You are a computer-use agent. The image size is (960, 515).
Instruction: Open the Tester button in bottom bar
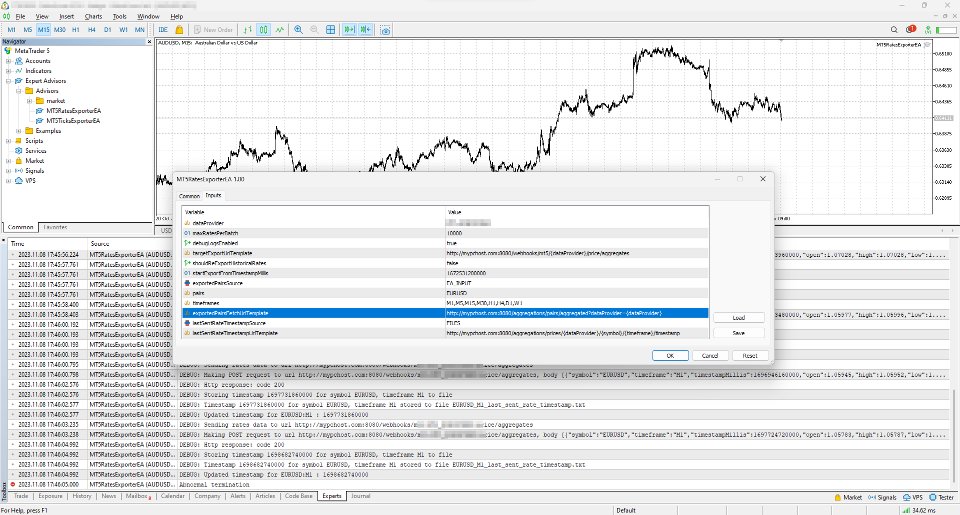(942, 497)
